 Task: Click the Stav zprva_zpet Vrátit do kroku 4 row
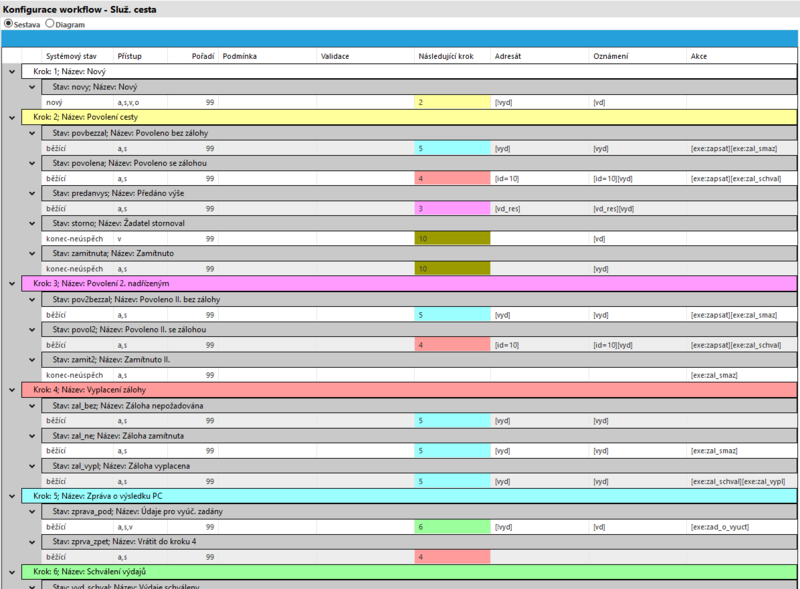(419, 542)
